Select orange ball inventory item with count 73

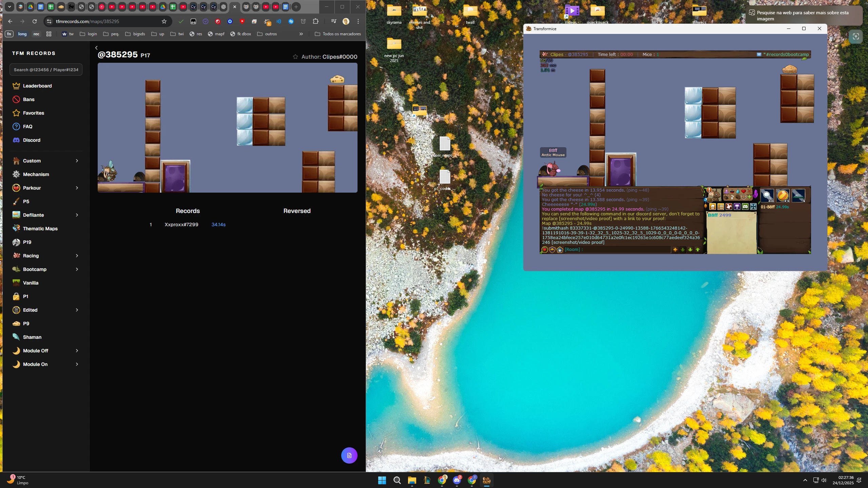783,196
